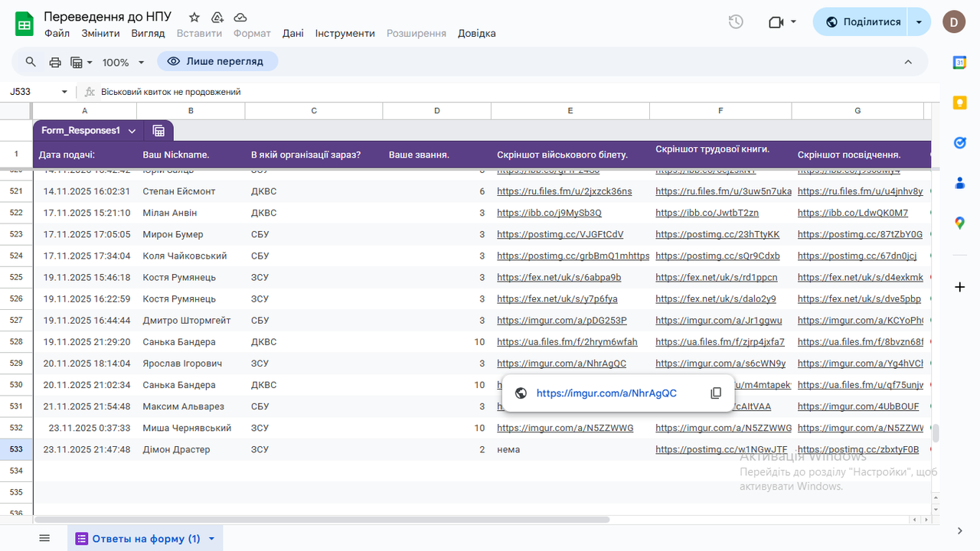Click the search magnifier in toolbar
The width and height of the screenshot is (980, 551).
pyautogui.click(x=31, y=62)
